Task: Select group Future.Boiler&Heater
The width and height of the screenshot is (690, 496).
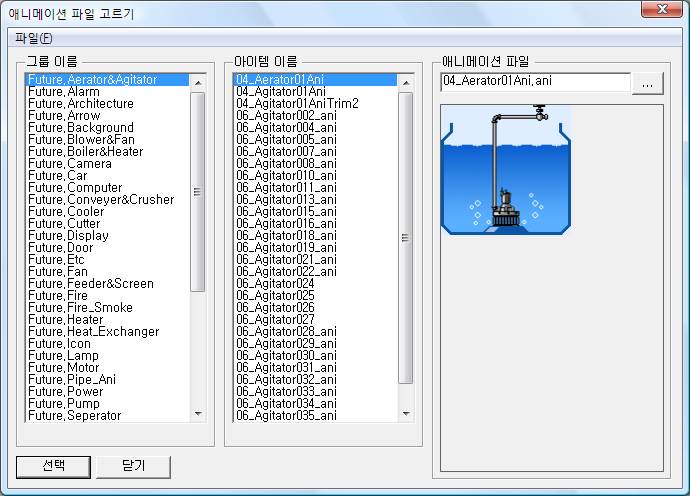Action: tap(108, 151)
